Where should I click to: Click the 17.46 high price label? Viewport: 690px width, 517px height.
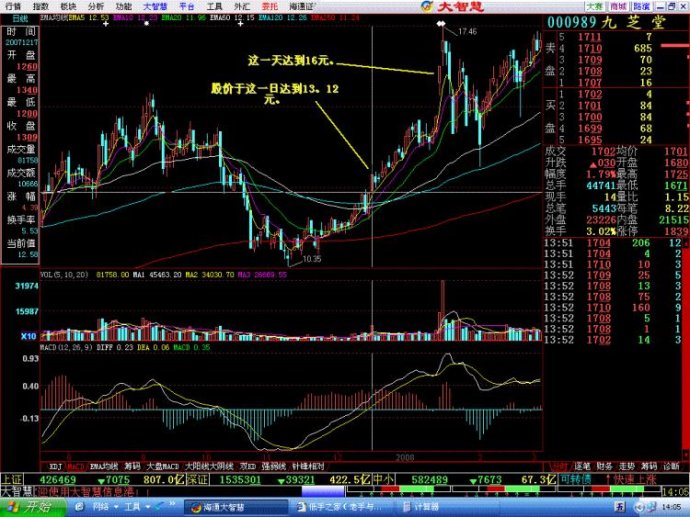467,31
